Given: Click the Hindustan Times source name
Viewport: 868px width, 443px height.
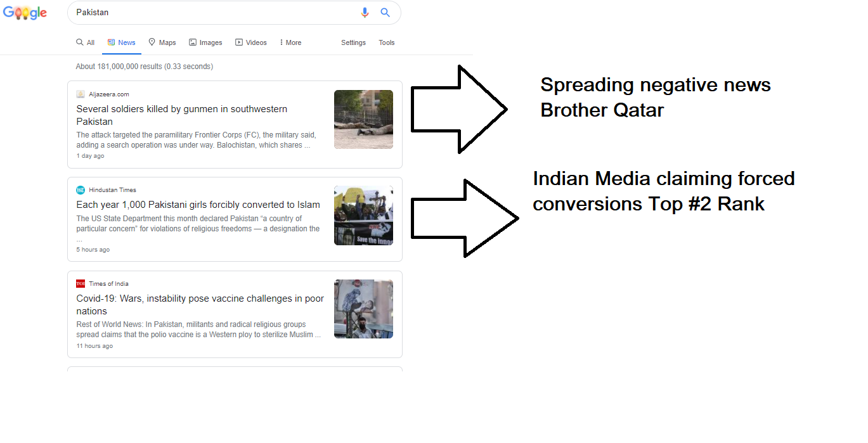Looking at the screenshot, I should 112,189.
